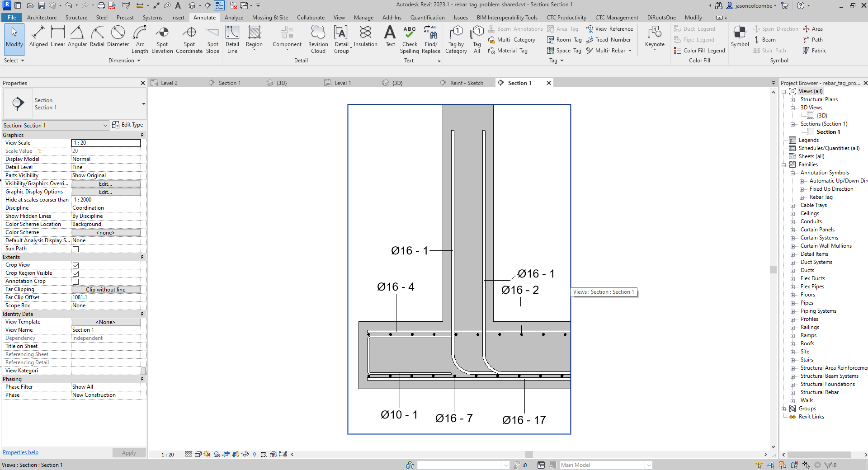Viewport: 868px width, 470px height.
Task: Disable Crop Region Visible
Action: 75,273
